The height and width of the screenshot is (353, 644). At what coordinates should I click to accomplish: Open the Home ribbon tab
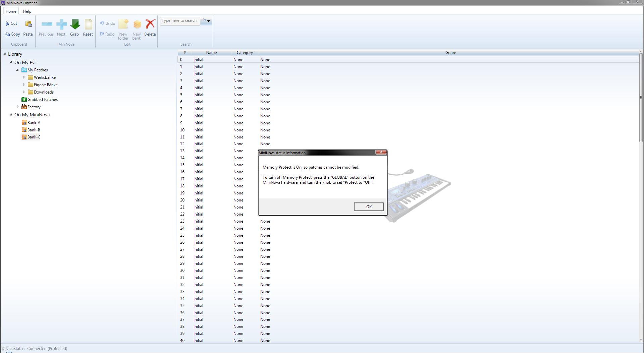[x=11, y=11]
